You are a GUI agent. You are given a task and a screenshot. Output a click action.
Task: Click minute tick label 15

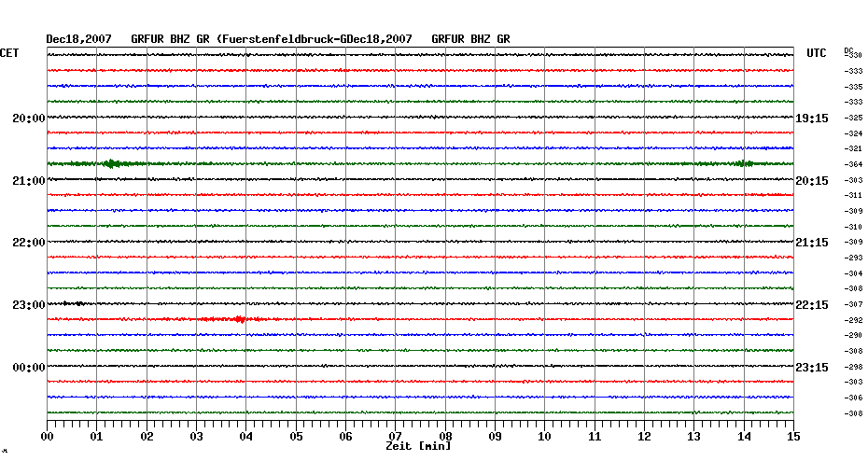tap(793, 436)
